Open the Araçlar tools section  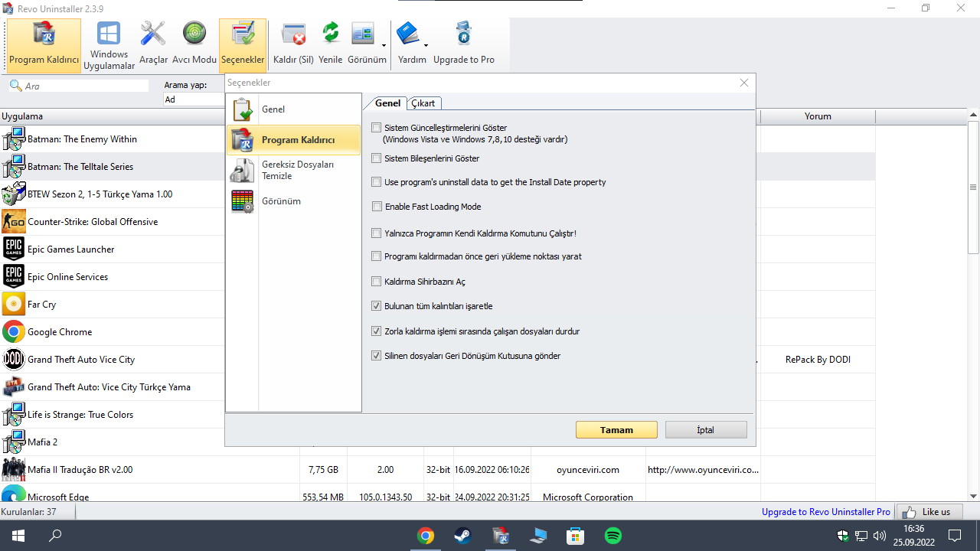[x=153, y=46]
